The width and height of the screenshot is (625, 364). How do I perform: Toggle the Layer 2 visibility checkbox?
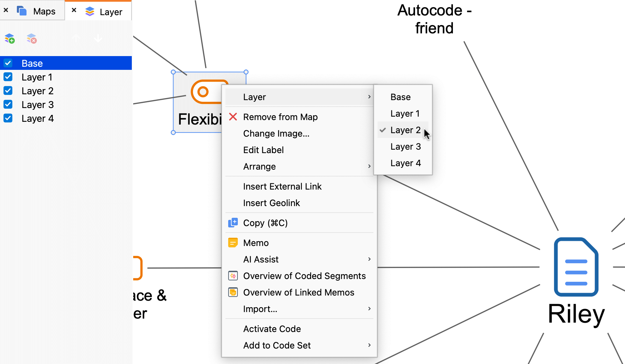click(x=8, y=90)
